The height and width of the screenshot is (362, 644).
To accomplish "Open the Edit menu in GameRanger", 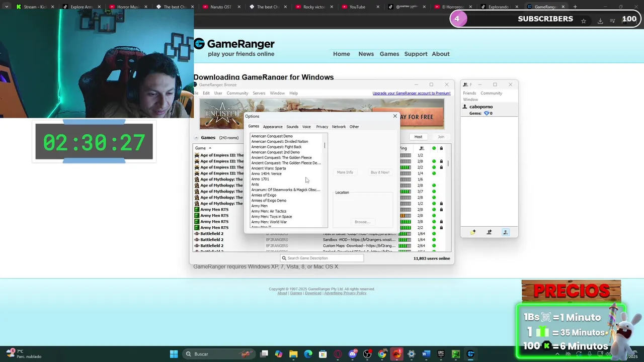I will pos(206,93).
